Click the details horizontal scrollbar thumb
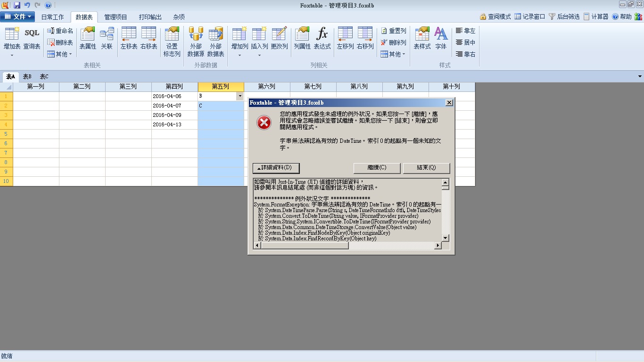 click(305, 246)
